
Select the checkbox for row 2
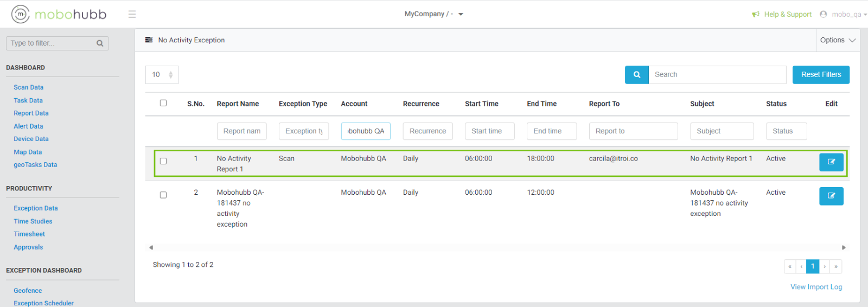pyautogui.click(x=163, y=195)
